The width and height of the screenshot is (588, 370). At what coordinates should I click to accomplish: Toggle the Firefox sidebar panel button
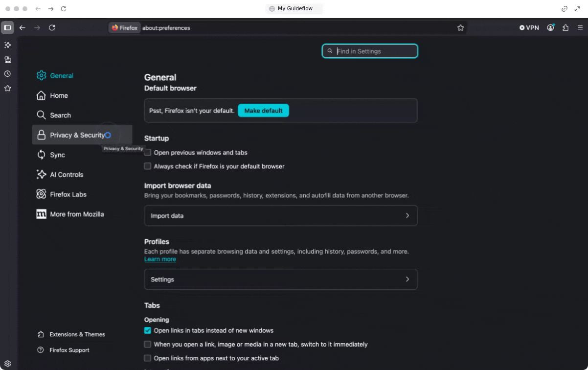point(7,28)
